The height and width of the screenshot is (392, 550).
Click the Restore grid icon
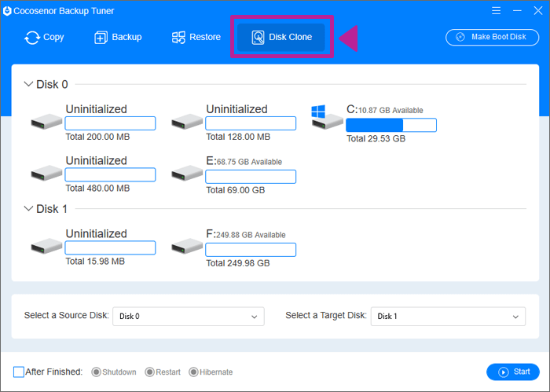click(178, 38)
